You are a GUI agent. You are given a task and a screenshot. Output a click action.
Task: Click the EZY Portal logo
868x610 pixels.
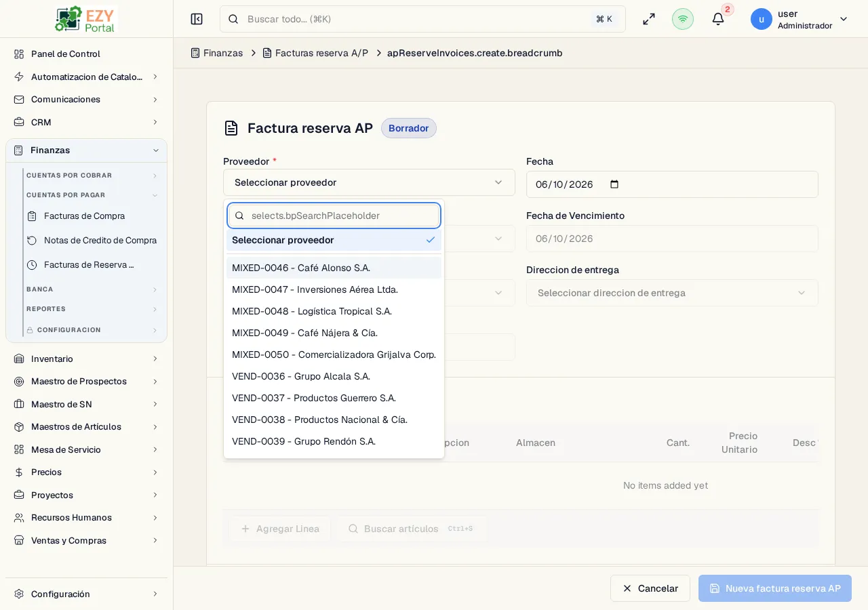coord(85,19)
